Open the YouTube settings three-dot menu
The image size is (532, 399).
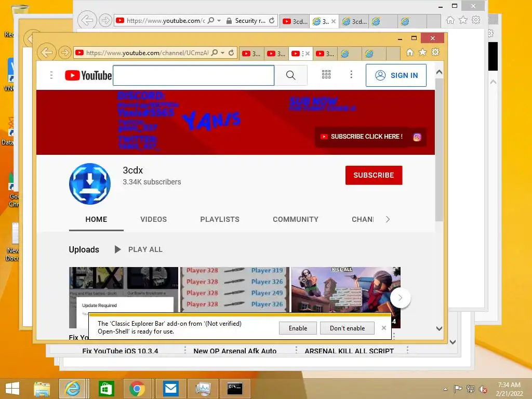[351, 75]
